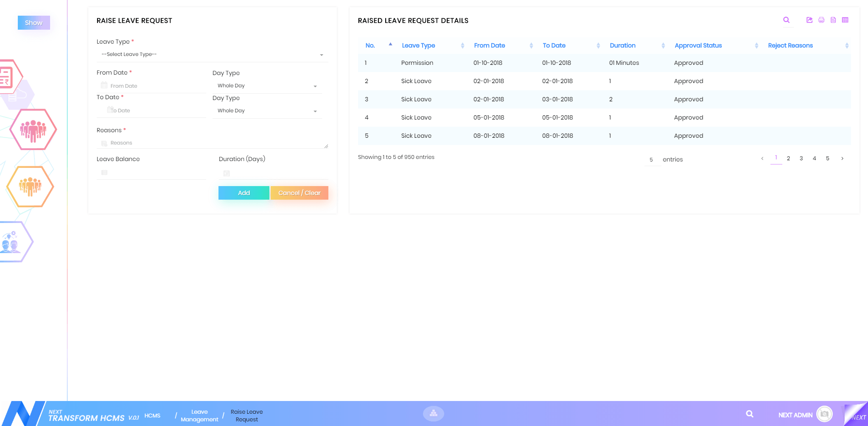The width and height of the screenshot is (868, 426).
Task: Click the Add button
Action: pos(244,193)
